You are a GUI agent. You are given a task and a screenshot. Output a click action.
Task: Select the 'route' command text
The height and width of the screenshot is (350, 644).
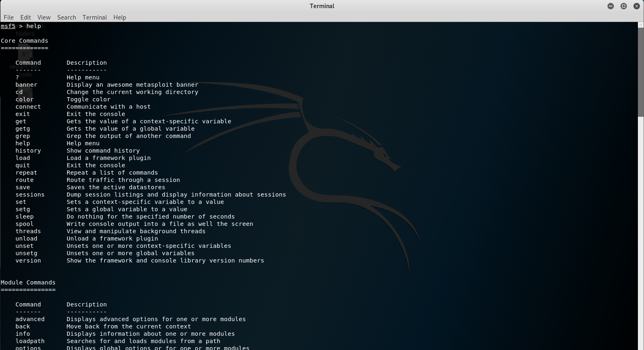pyautogui.click(x=24, y=180)
